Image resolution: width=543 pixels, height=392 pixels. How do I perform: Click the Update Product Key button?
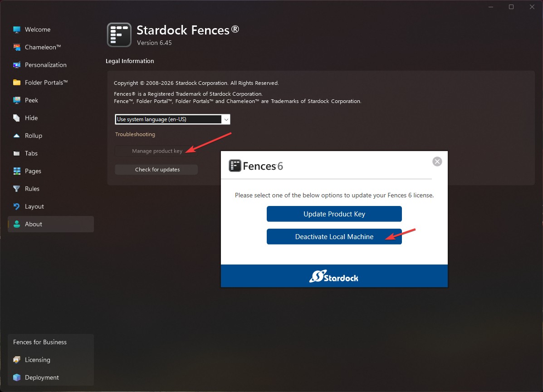pyautogui.click(x=334, y=214)
